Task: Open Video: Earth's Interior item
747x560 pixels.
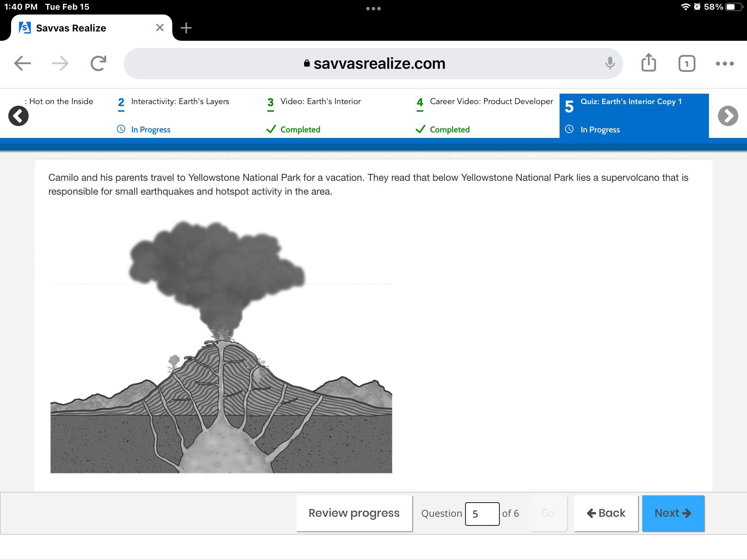Action: [x=321, y=101]
